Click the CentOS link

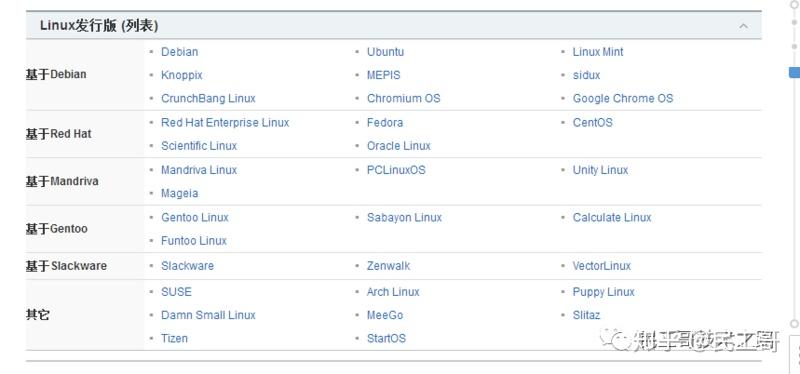[x=592, y=123]
